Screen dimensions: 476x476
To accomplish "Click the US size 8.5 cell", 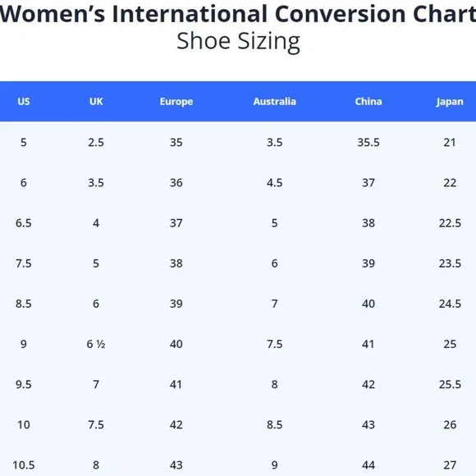I will tap(24, 304).
